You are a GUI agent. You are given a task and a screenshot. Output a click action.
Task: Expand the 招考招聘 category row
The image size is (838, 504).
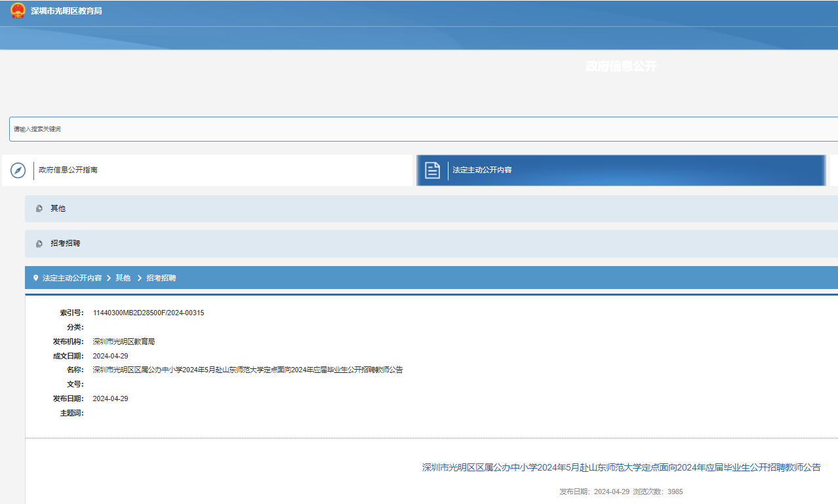pos(431,244)
